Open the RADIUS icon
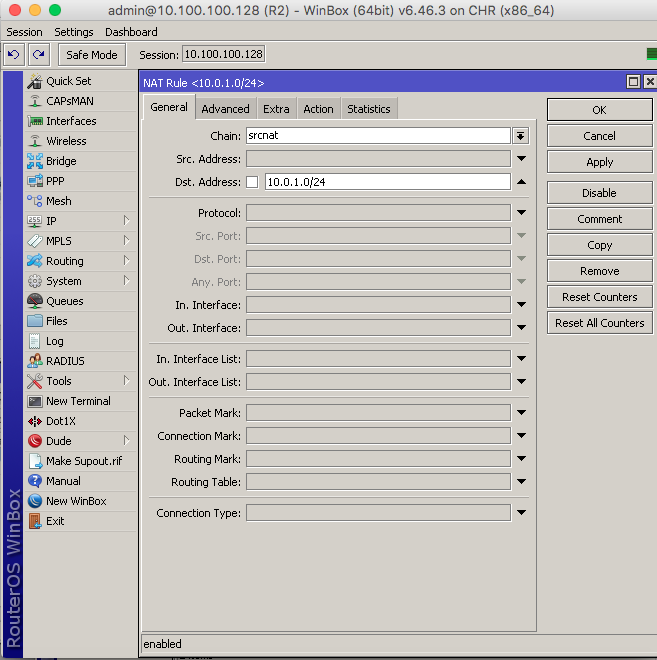Image resolution: width=657 pixels, height=660 pixels. pos(35,361)
